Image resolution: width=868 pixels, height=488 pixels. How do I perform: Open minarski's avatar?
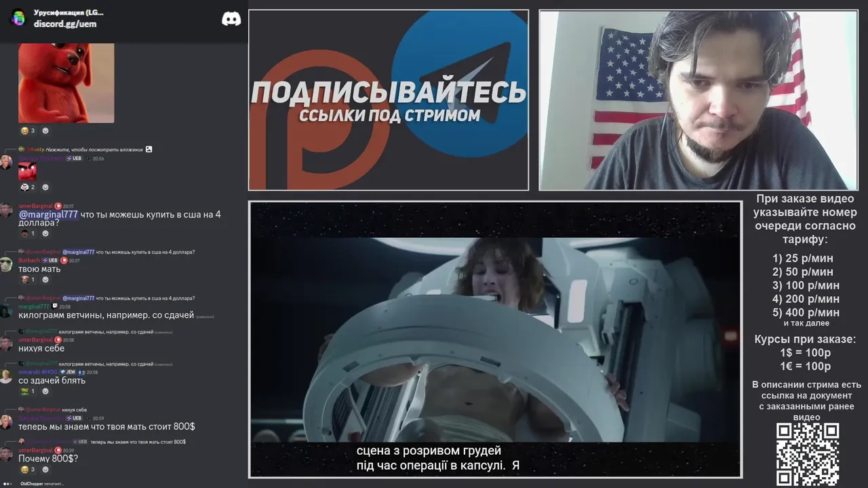click(6, 376)
